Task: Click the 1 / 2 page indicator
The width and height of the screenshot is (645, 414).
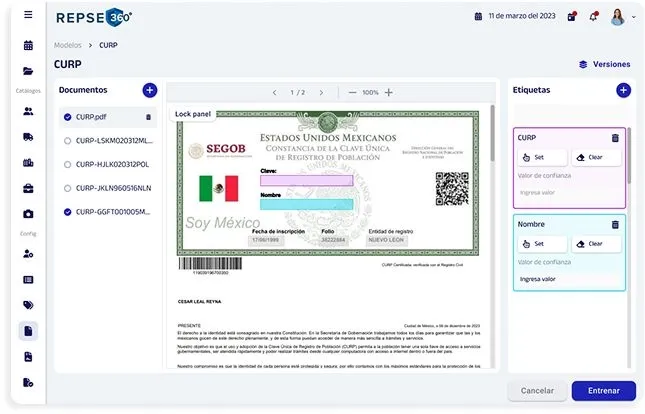Action: [298, 93]
